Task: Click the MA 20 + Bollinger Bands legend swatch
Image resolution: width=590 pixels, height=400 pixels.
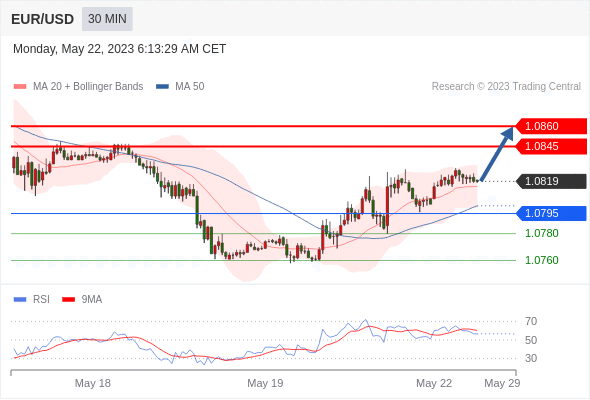Action: [20, 87]
